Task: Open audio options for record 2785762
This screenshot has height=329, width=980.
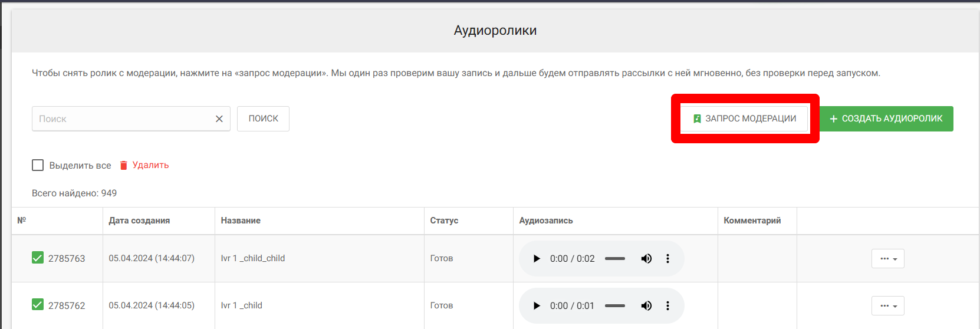Action: coord(667,306)
